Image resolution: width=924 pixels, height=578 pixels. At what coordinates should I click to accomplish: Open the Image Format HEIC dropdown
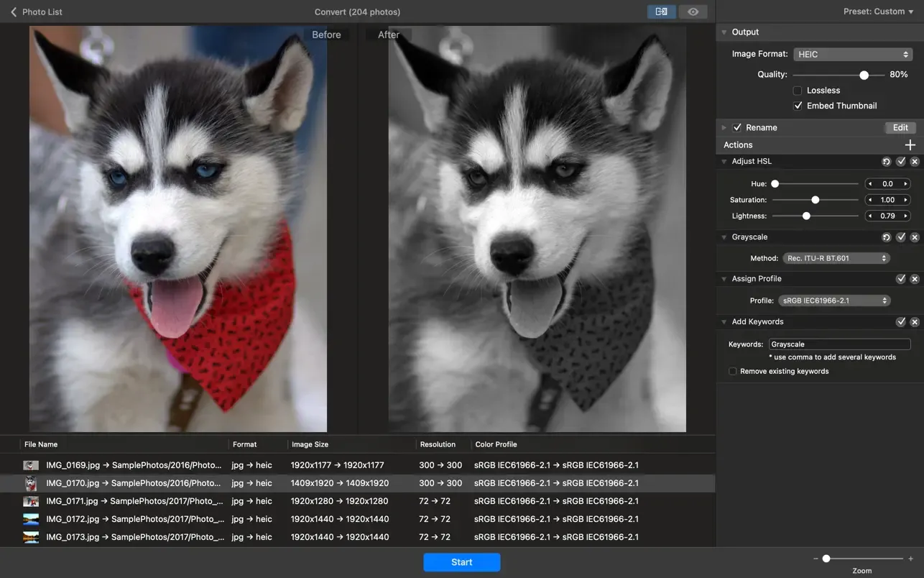pos(853,54)
